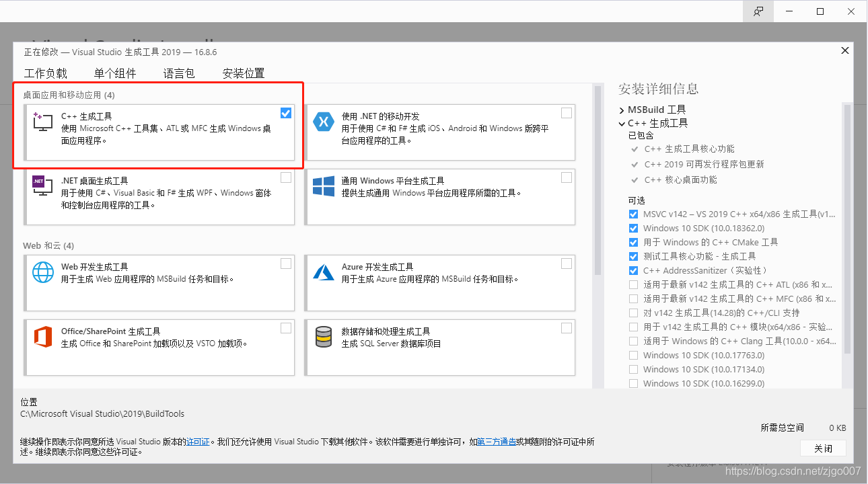Click the workloads list vertical scrollbar
Screen dimensions: 868x484
tap(598, 182)
